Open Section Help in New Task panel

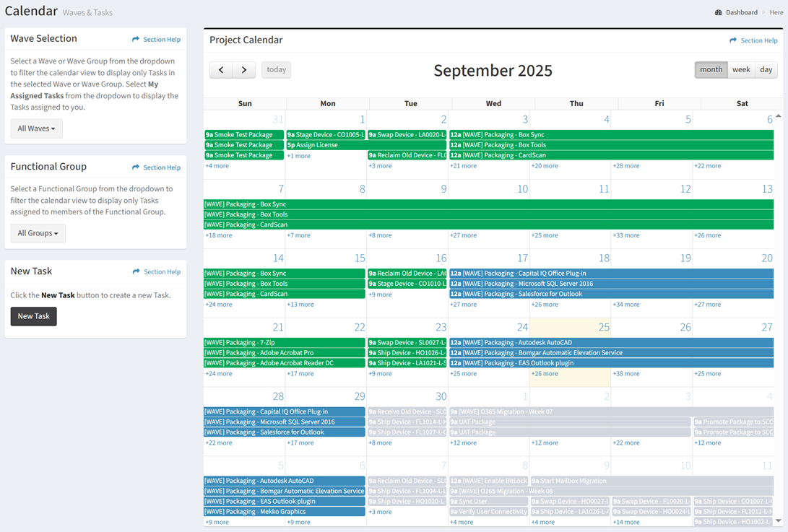(156, 272)
